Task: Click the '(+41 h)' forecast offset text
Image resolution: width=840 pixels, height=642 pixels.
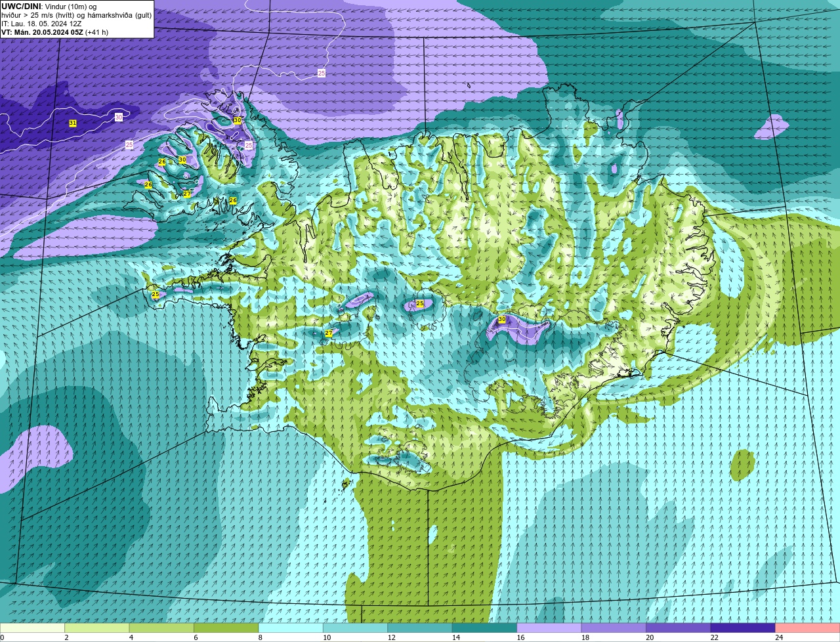Action: point(97,32)
